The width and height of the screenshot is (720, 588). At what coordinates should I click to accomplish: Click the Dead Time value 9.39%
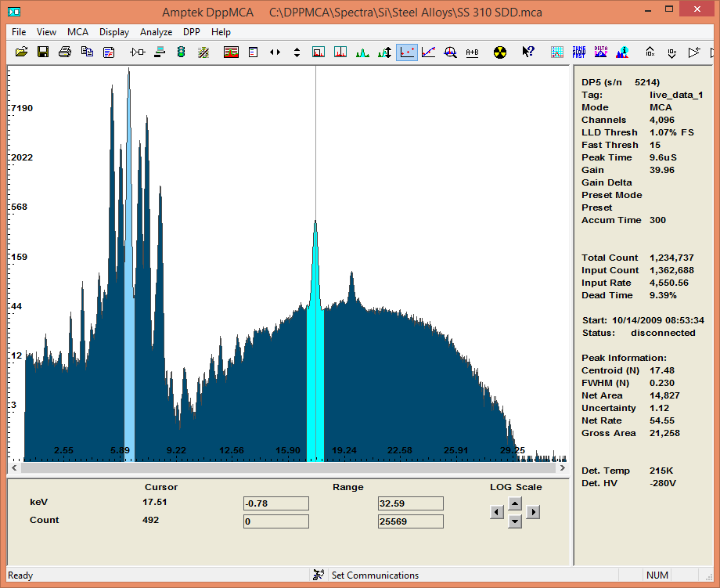(663, 295)
